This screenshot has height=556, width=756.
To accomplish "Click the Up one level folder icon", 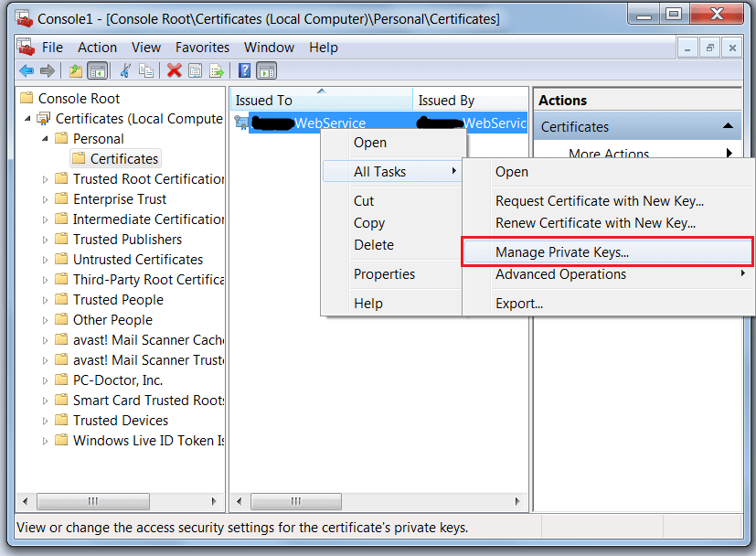I will (x=76, y=71).
